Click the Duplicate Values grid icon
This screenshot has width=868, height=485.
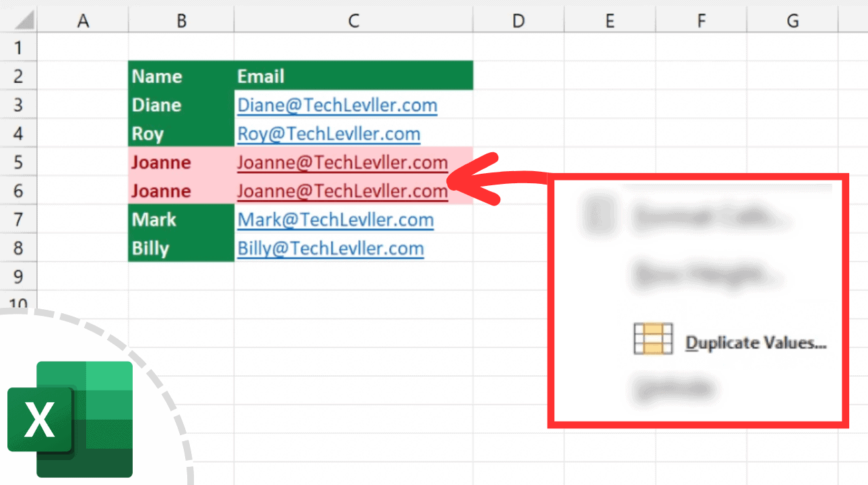653,338
